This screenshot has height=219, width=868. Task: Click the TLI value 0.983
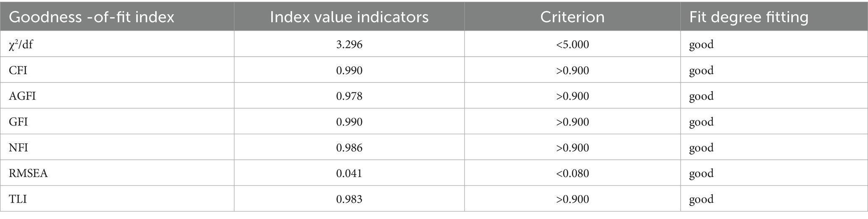349,199
